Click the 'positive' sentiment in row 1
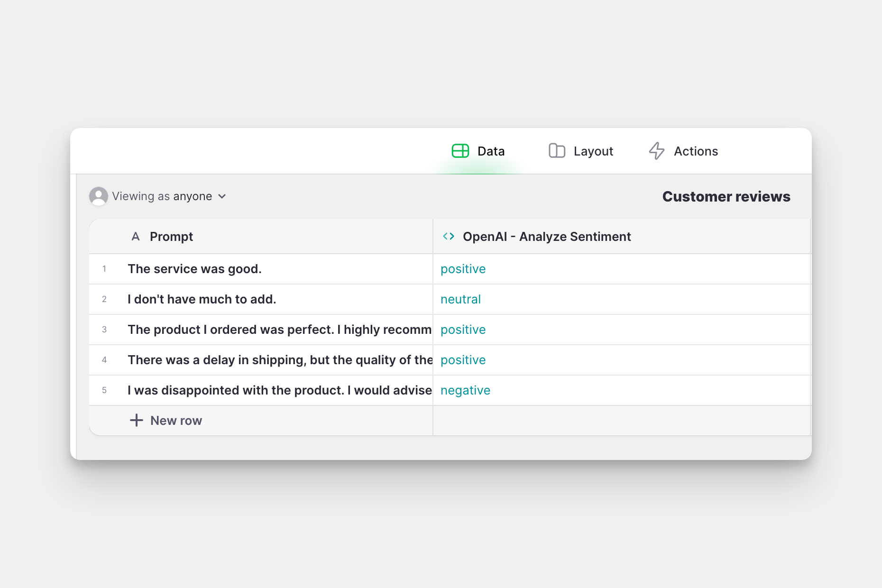Viewport: 882px width, 588px height. point(463,269)
